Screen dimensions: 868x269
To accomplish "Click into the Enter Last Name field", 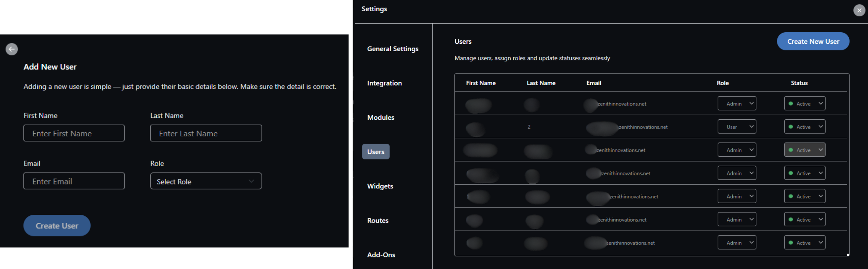I will click(x=206, y=133).
